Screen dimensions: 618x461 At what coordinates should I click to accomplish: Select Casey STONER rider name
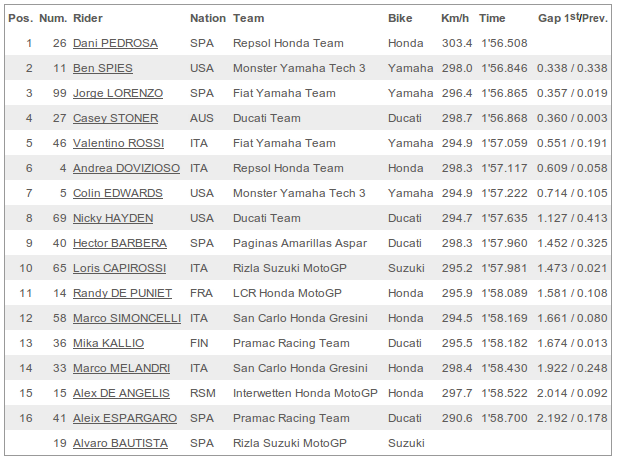coord(115,118)
